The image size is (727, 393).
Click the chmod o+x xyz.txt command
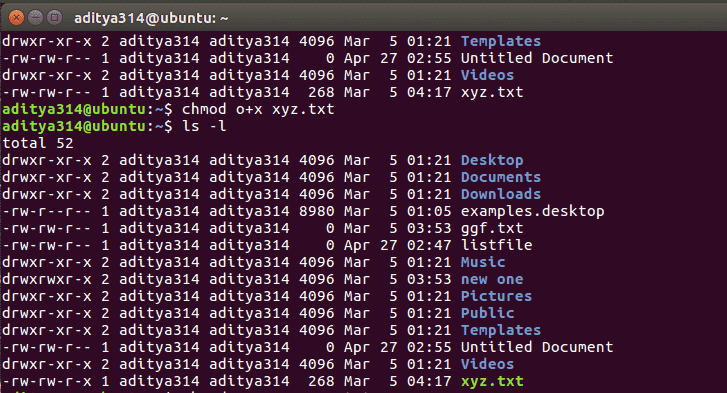click(x=258, y=109)
